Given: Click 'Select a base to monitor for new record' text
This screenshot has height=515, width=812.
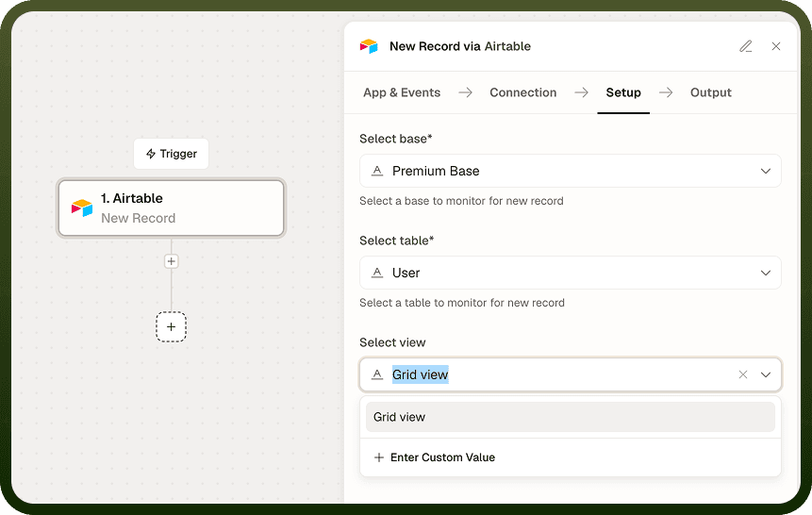Looking at the screenshot, I should coord(461,201).
